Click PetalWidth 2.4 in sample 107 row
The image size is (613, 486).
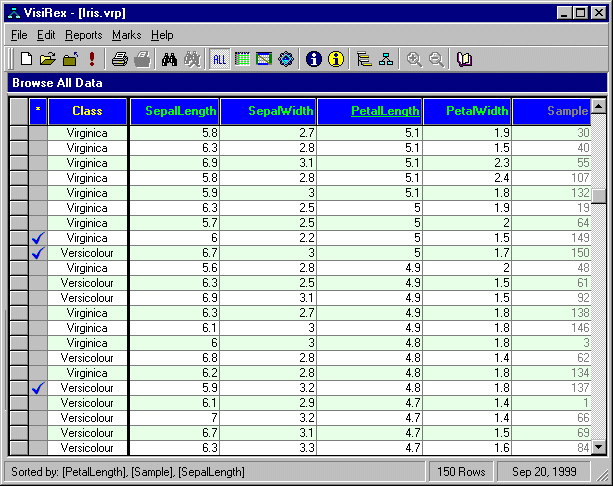(x=467, y=178)
